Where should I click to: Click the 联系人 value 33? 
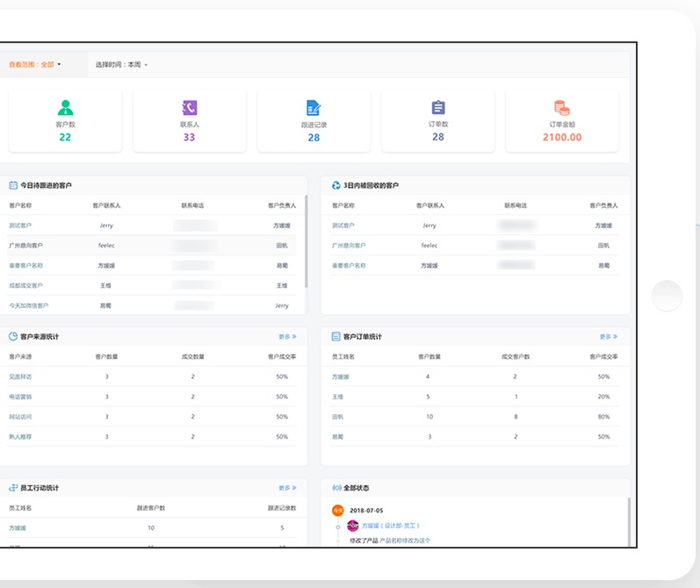[190, 137]
